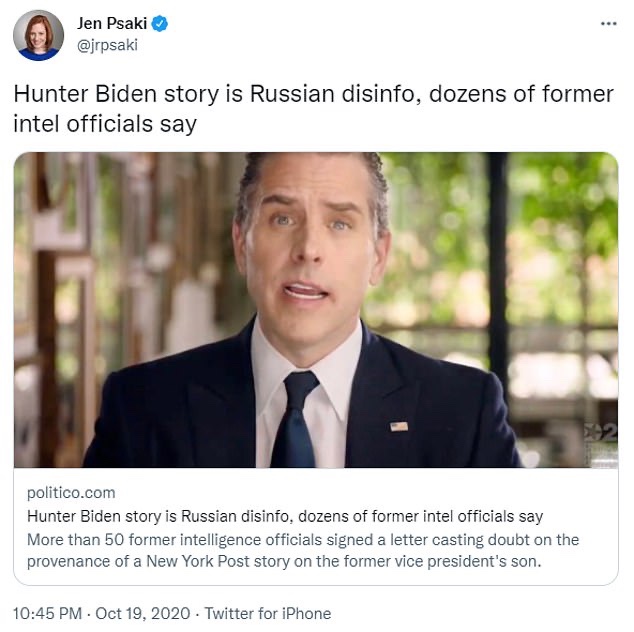Click the Oct 19, 2020 date
This screenshot has height=632, width=634.
point(147,613)
